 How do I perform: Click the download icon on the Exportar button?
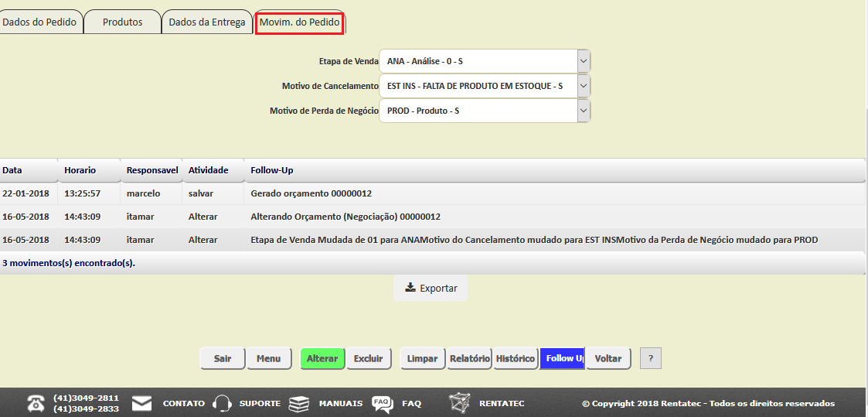click(x=410, y=288)
